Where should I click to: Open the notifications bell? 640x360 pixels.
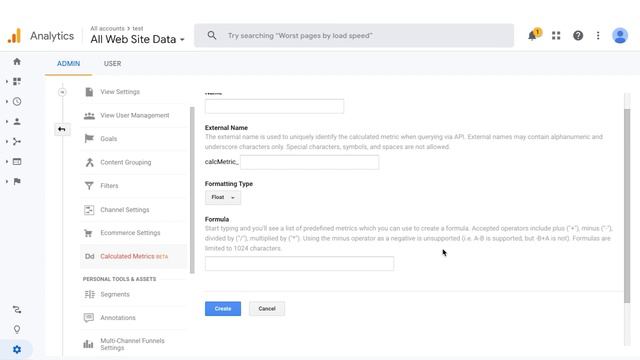[x=532, y=36]
